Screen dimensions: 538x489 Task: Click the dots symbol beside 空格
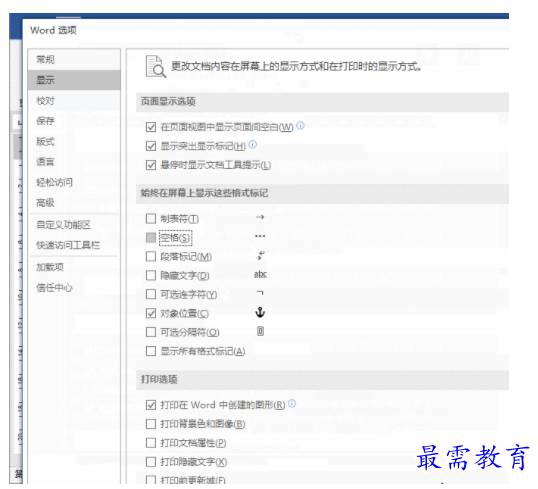(x=260, y=236)
